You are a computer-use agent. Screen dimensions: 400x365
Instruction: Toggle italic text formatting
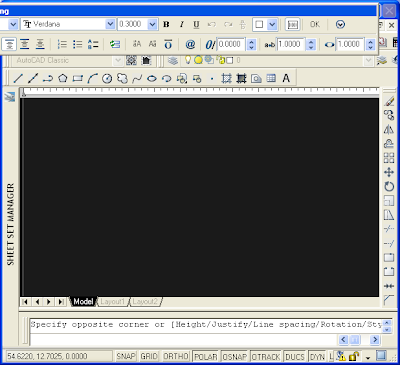[182, 24]
